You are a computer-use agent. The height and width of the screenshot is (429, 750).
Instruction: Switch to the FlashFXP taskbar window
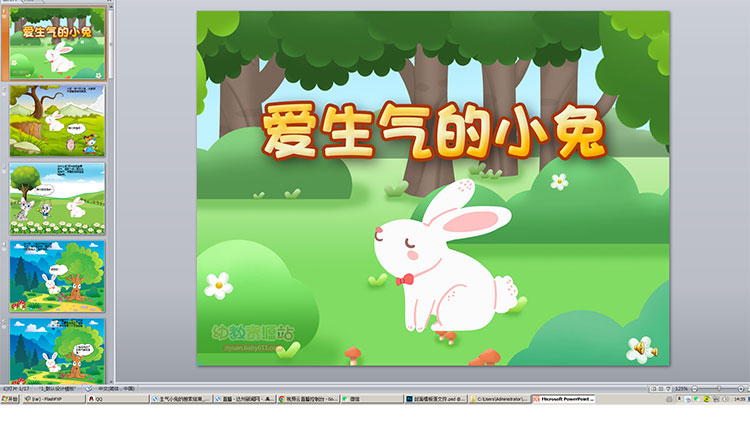54,398
